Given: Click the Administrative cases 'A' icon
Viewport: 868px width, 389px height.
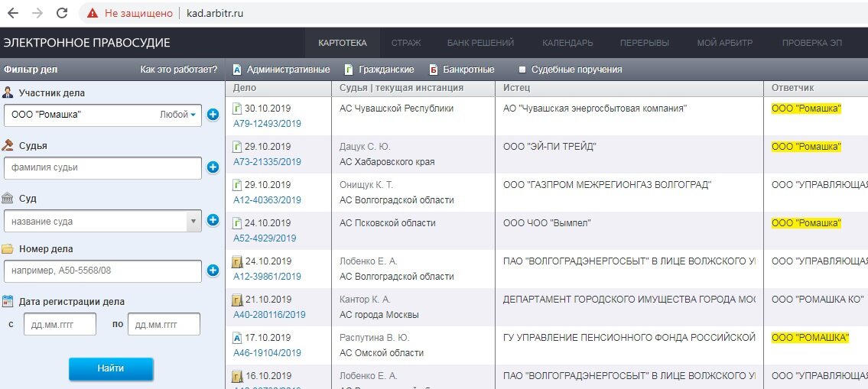Looking at the screenshot, I should point(237,70).
